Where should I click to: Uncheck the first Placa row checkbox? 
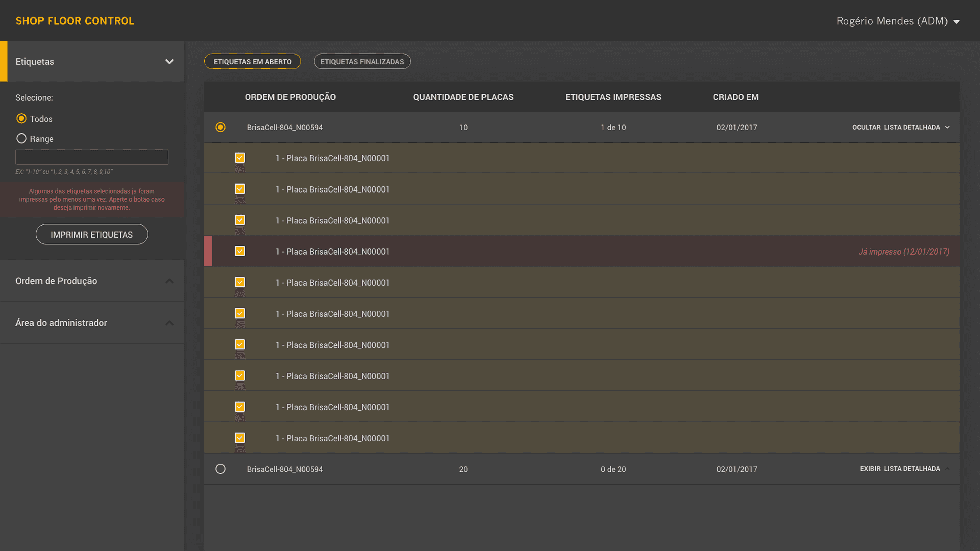click(240, 158)
